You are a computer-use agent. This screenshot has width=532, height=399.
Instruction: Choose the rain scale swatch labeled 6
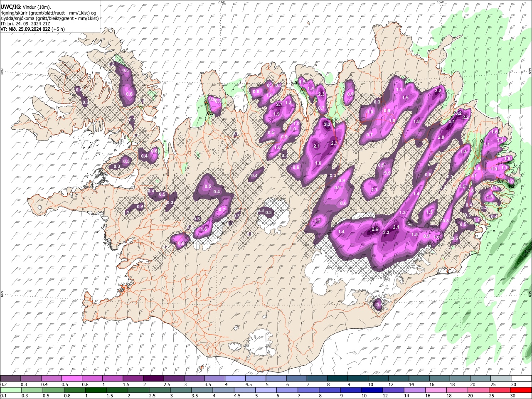pos(286,390)
